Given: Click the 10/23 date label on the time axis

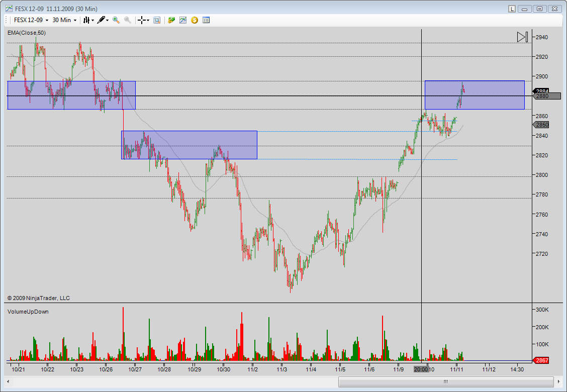Looking at the screenshot, I should click(77, 369).
